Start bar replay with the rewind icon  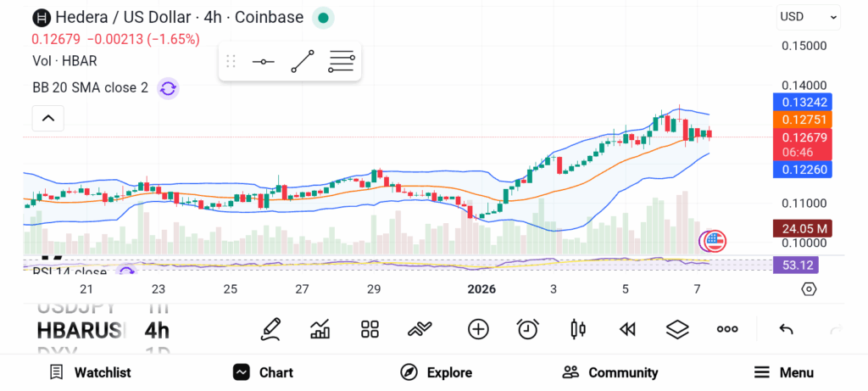point(627,329)
